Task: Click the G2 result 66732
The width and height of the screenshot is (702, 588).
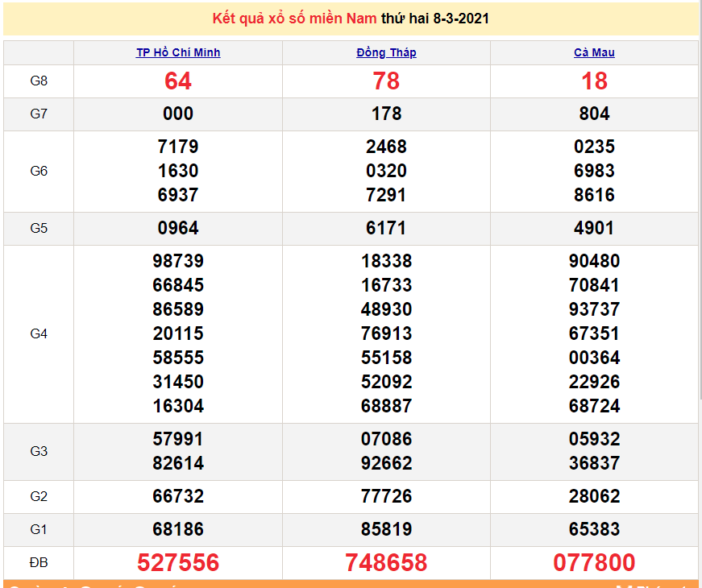Action: click(178, 497)
